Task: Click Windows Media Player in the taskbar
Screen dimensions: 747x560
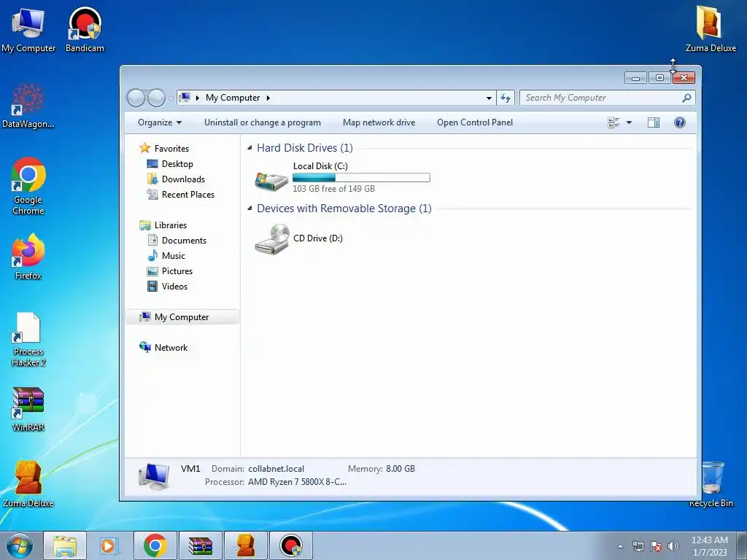Action: (x=109, y=545)
